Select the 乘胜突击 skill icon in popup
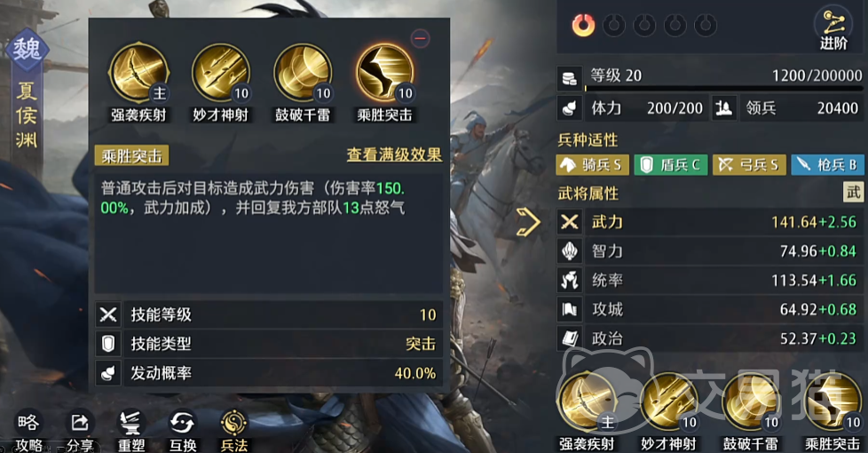Viewport: 868px width, 453px height. pos(384,73)
